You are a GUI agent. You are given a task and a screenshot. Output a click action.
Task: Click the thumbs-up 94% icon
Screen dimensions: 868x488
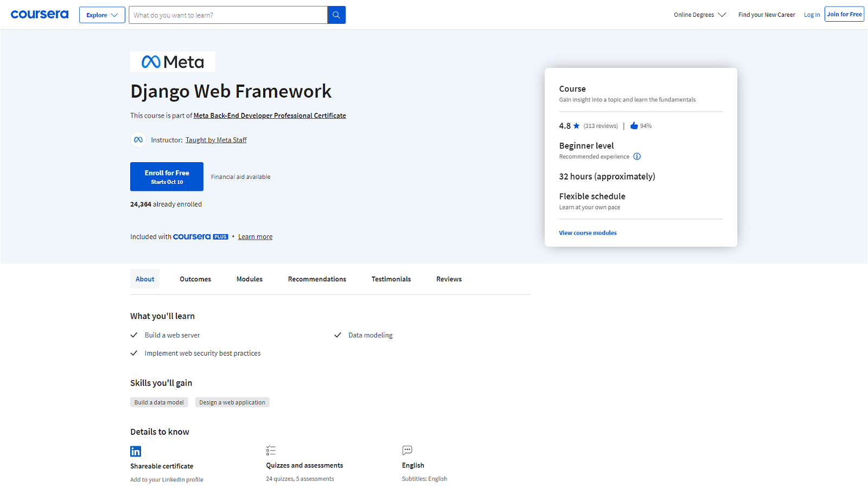point(634,126)
